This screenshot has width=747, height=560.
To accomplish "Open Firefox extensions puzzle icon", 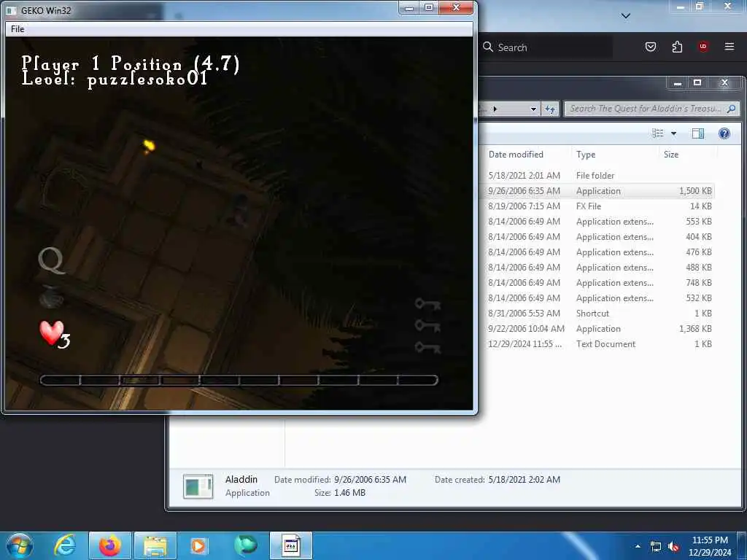I will click(x=677, y=47).
